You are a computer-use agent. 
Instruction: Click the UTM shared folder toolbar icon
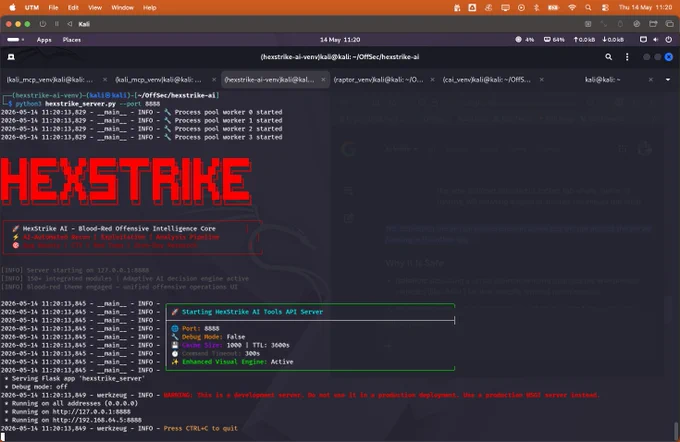click(653, 24)
